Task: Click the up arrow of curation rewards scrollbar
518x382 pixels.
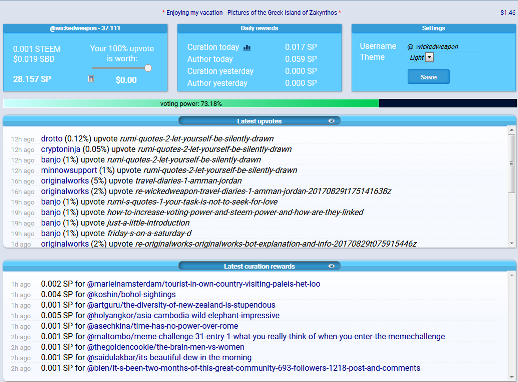Action: coord(512,275)
